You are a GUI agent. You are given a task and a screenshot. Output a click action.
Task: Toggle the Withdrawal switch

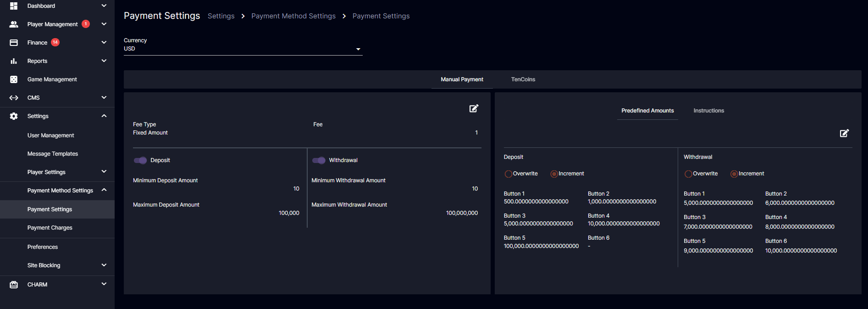[x=319, y=160]
